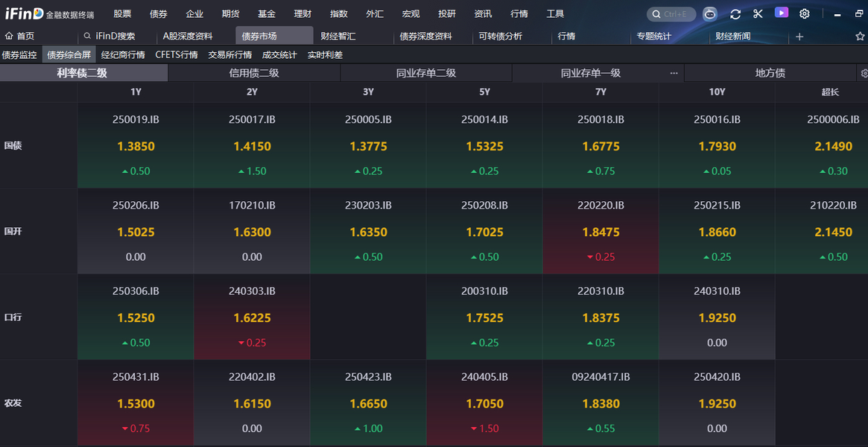The image size is (868, 447).
Task: Activate the scissors screenshot tool
Action: [758, 13]
